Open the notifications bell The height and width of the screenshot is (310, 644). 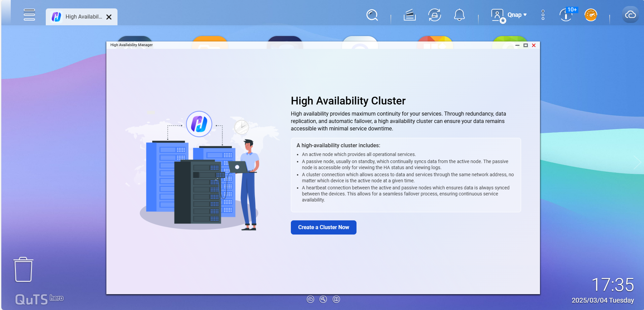[460, 15]
